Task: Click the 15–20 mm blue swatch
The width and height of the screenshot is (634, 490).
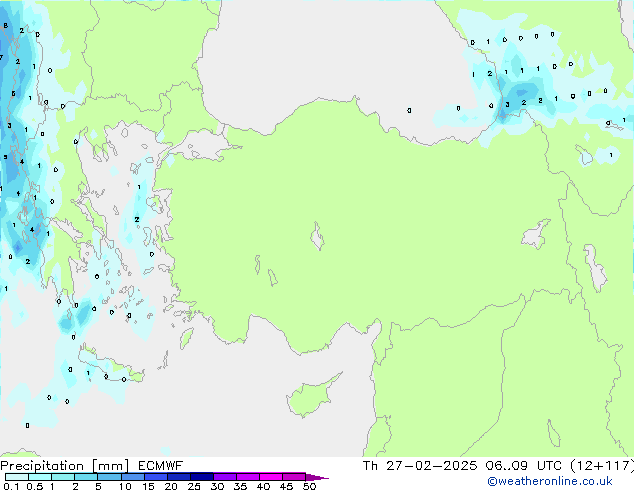Action: click(156, 477)
